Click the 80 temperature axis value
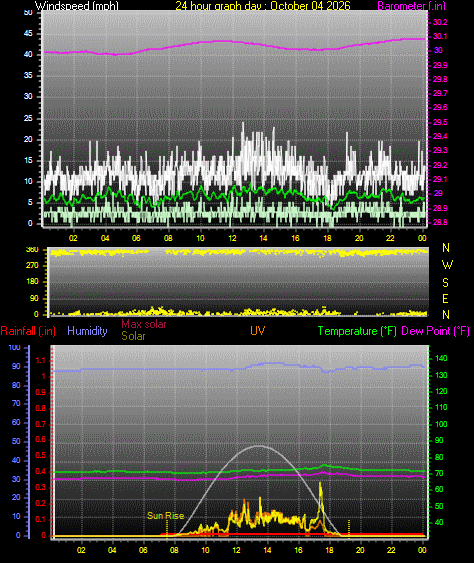Screen dimensions: 474x563 (x=439, y=457)
